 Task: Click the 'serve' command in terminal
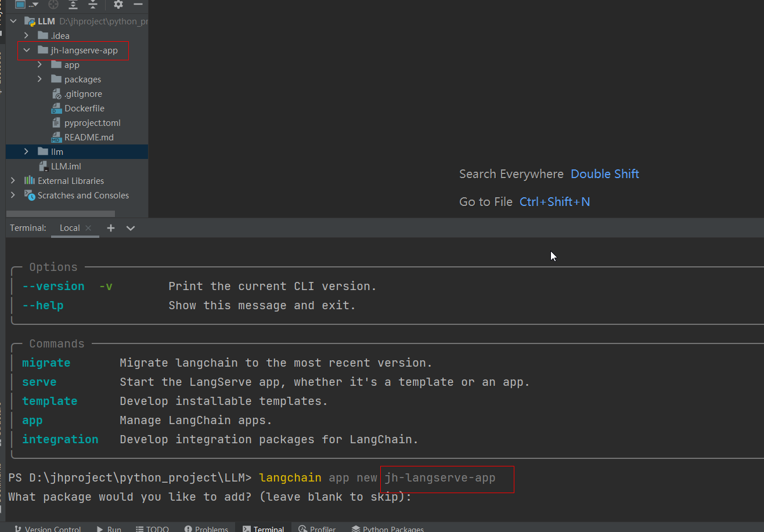pyautogui.click(x=39, y=382)
